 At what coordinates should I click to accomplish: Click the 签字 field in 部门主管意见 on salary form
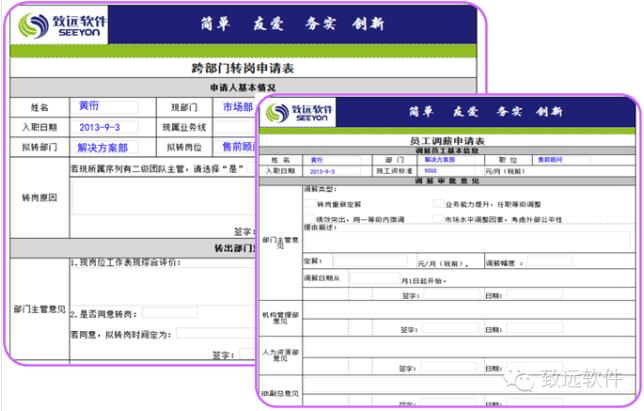point(451,294)
